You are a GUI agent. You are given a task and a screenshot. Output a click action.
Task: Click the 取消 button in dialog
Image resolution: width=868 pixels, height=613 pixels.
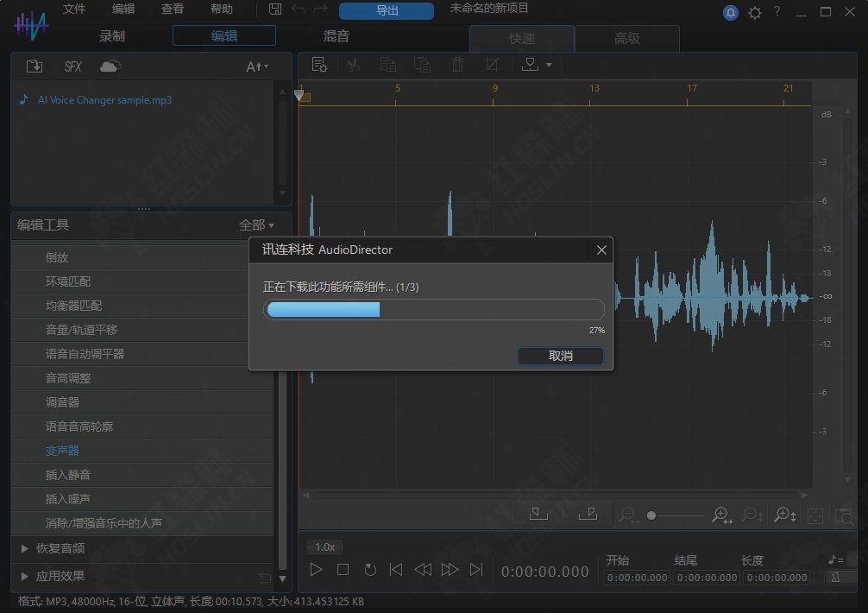pos(560,356)
